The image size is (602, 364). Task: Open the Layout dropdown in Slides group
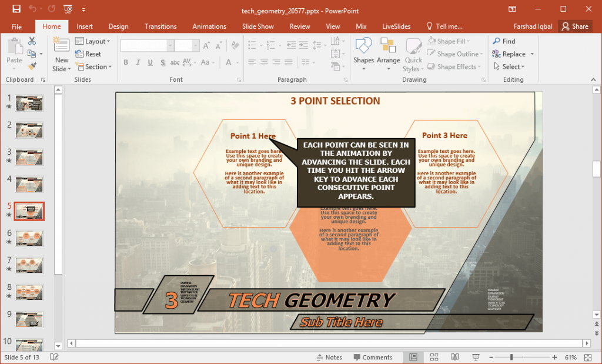tap(94, 41)
